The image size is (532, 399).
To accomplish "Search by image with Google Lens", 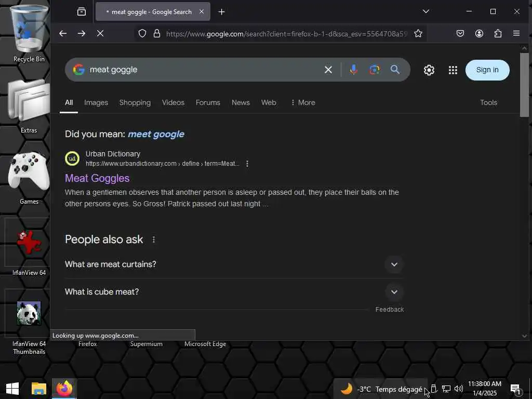I will pyautogui.click(x=374, y=70).
